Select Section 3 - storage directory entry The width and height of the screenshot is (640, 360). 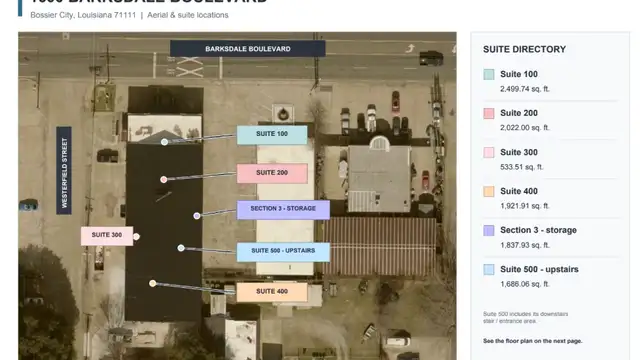coord(538,230)
